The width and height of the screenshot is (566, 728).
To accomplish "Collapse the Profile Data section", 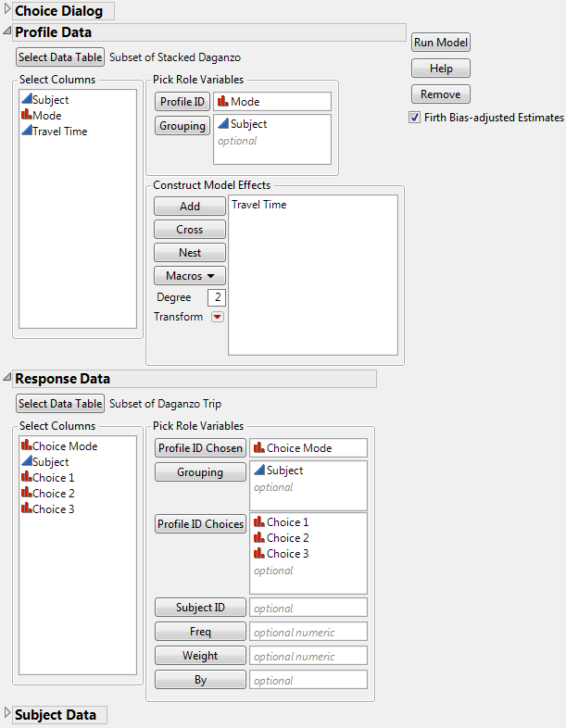I will pyautogui.click(x=7, y=31).
